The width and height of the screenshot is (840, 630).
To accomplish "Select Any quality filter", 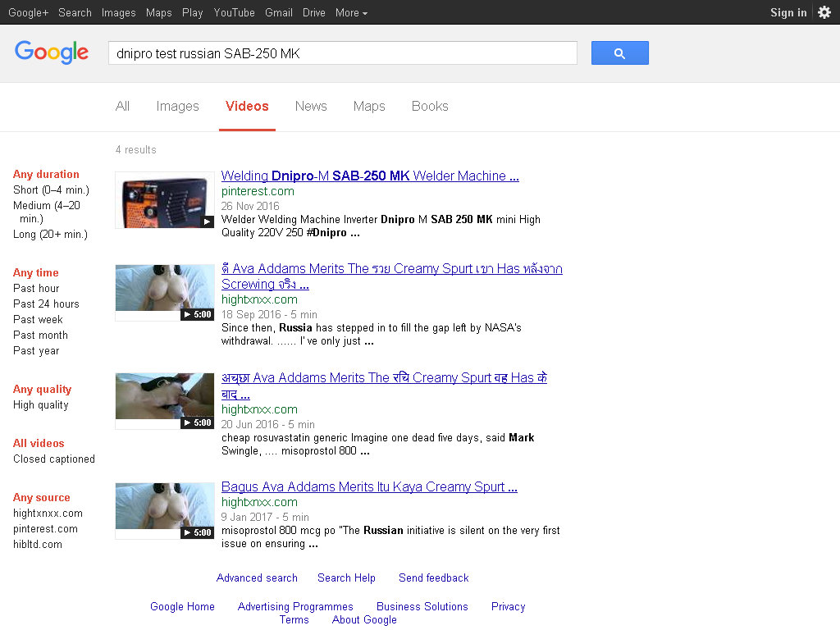I will [43, 389].
